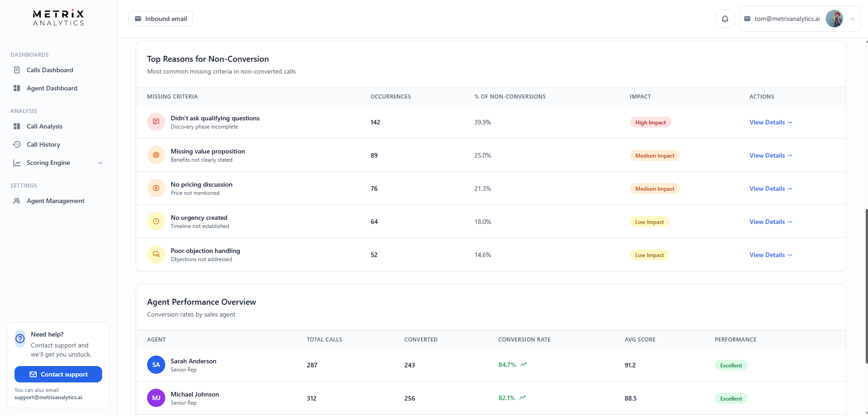Click the target icon for Missing value proposition

click(x=156, y=155)
